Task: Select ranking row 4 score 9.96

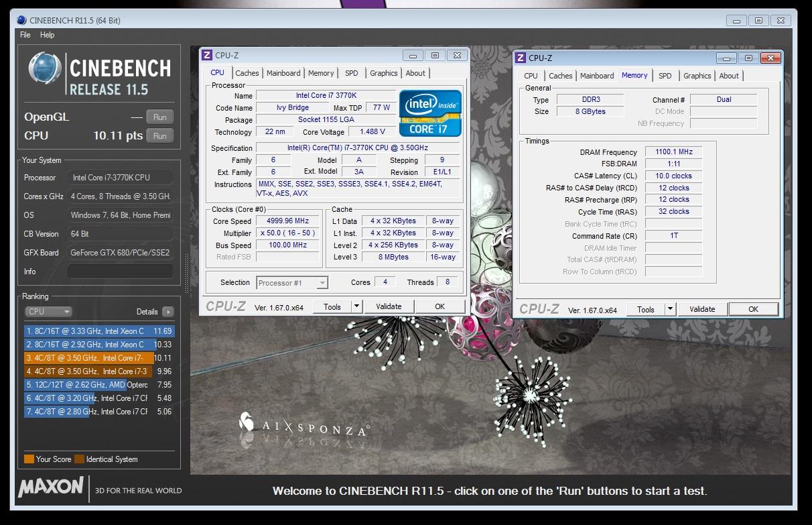Action: click(99, 371)
